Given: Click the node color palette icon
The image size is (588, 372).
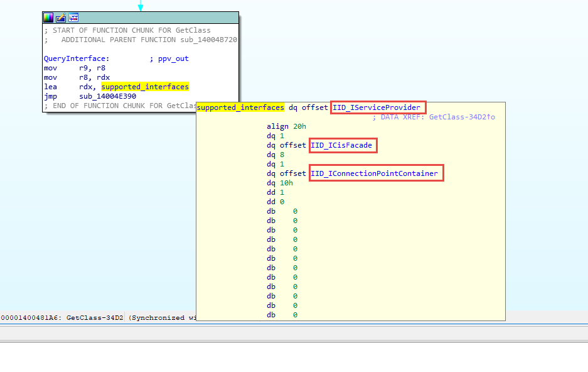Looking at the screenshot, I should 48,18.
